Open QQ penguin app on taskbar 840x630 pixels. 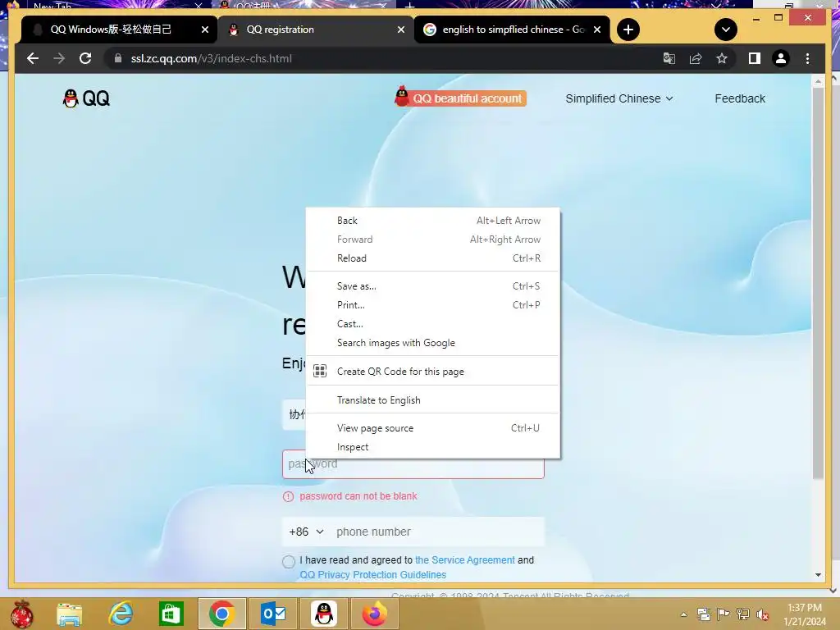pos(324,614)
